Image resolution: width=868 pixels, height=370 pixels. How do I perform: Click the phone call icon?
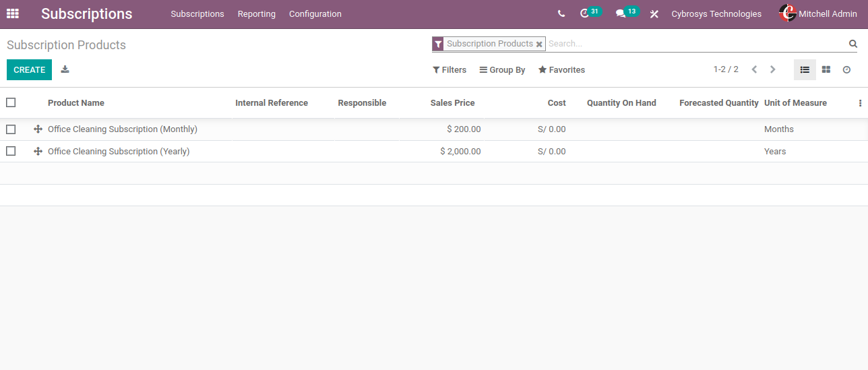click(x=561, y=13)
